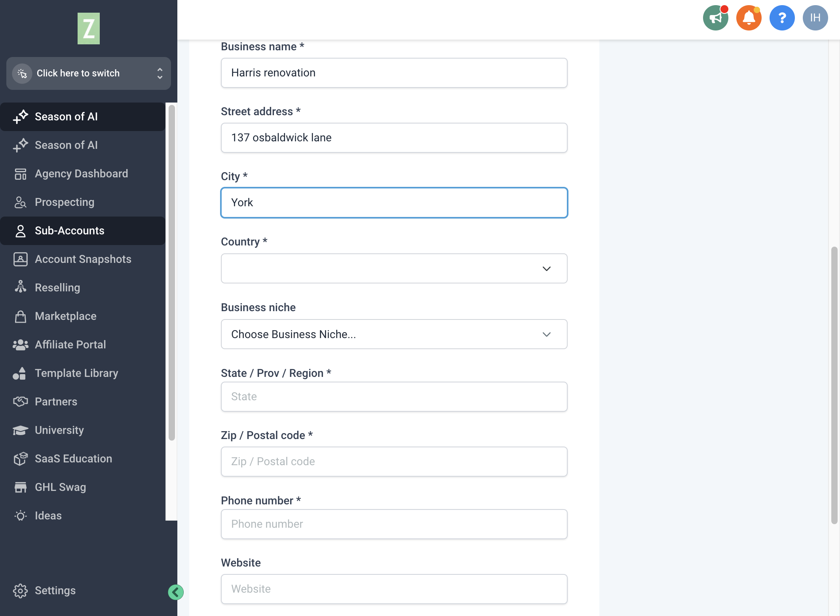840x616 pixels.
Task: Click the Street address input field
Action: pos(394,138)
